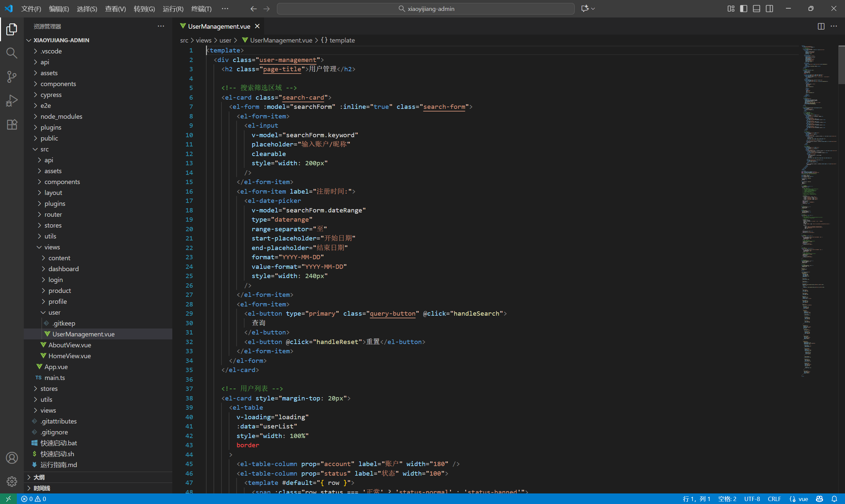Open the 编辑(E) menu
845x504 pixels.
point(59,9)
